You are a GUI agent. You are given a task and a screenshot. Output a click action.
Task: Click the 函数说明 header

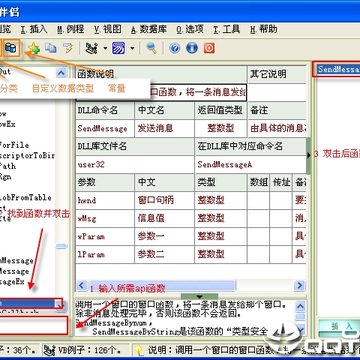(x=162, y=74)
